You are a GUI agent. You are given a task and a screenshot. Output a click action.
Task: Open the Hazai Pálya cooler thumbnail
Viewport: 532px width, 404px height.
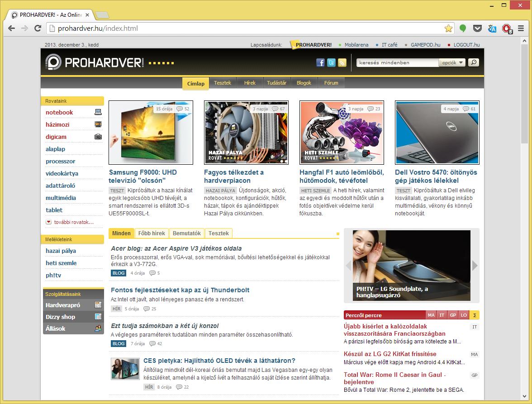[246, 133]
